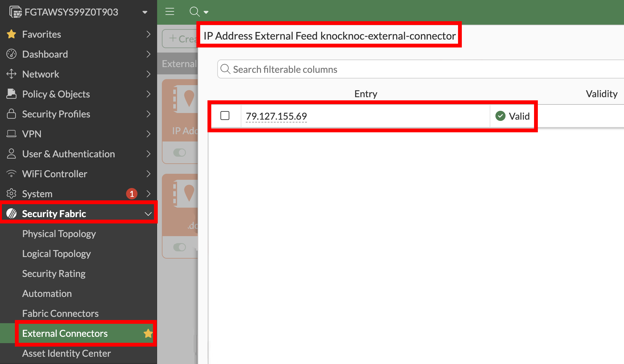Viewport: 624px width, 364px height.
Task: Click the hamburger menu toggle icon
Action: [170, 12]
